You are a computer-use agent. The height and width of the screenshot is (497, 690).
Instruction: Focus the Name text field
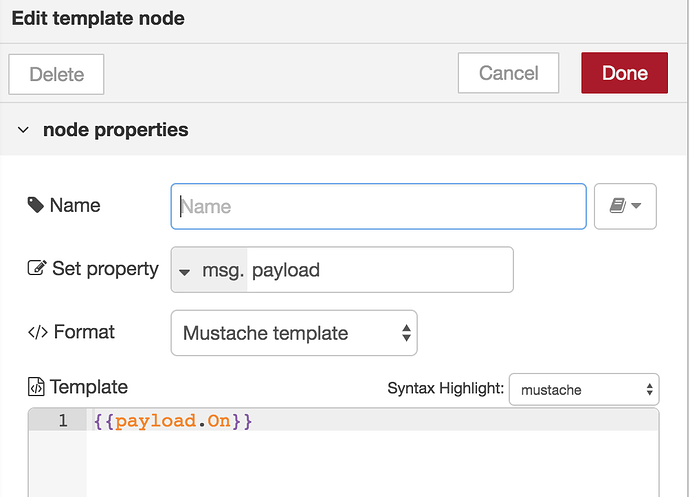click(x=378, y=206)
